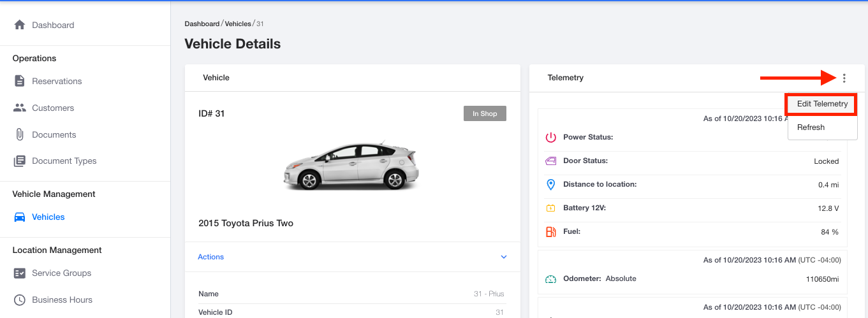868x318 pixels.
Task: Click the 'Location Management' section heading
Action: coord(57,250)
